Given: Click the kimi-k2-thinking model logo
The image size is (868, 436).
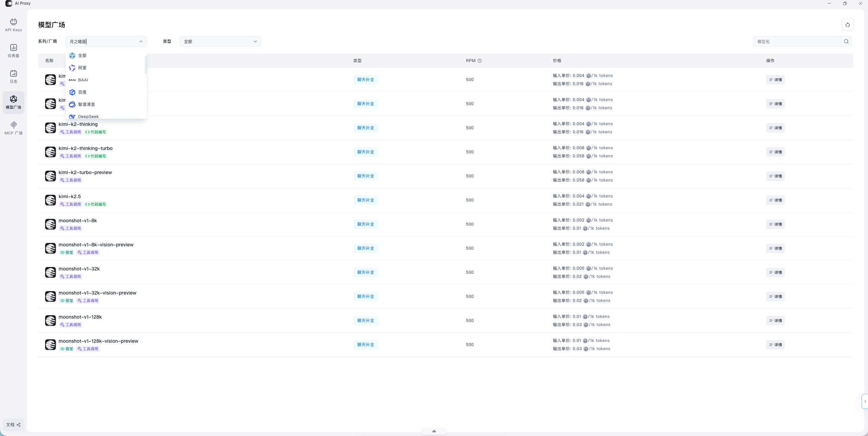Looking at the screenshot, I should point(51,128).
